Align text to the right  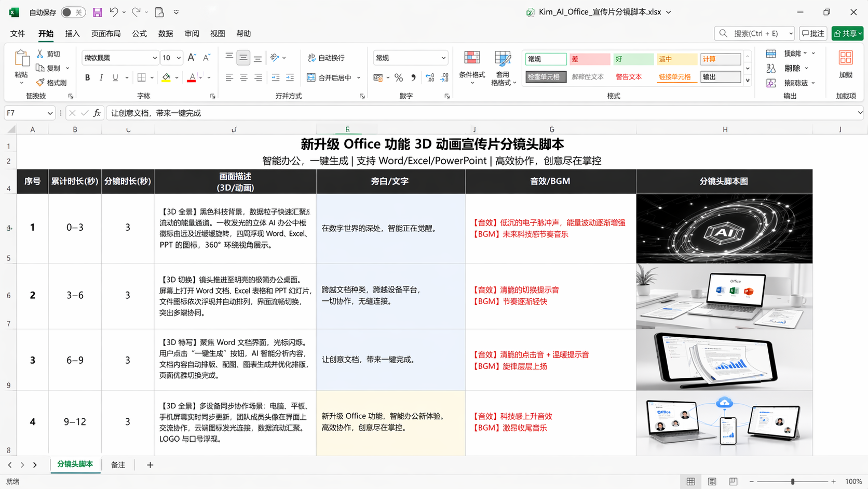[258, 77]
